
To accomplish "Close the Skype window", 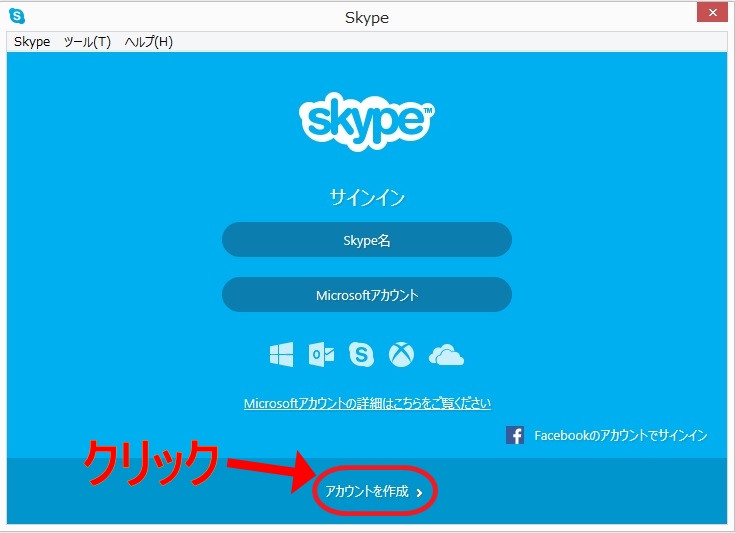I will 712,13.
